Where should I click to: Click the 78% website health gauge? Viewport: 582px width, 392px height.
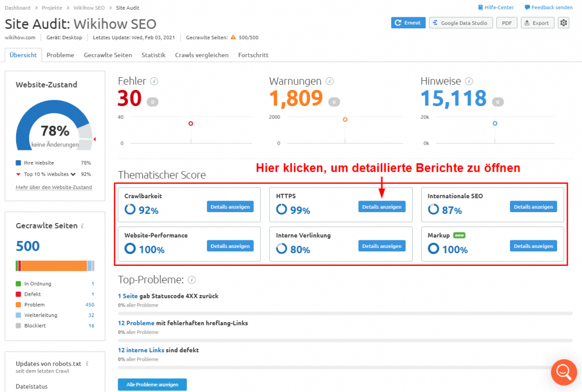54,126
